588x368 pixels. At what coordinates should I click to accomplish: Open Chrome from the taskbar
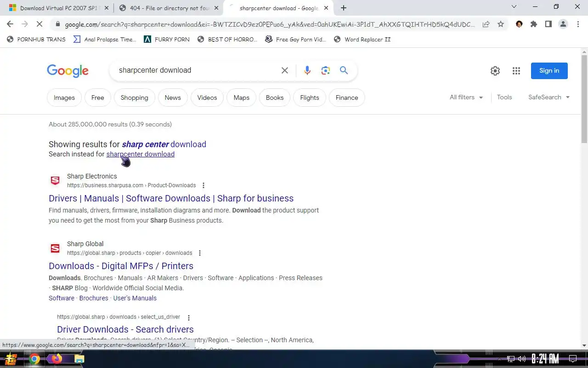[x=34, y=359]
